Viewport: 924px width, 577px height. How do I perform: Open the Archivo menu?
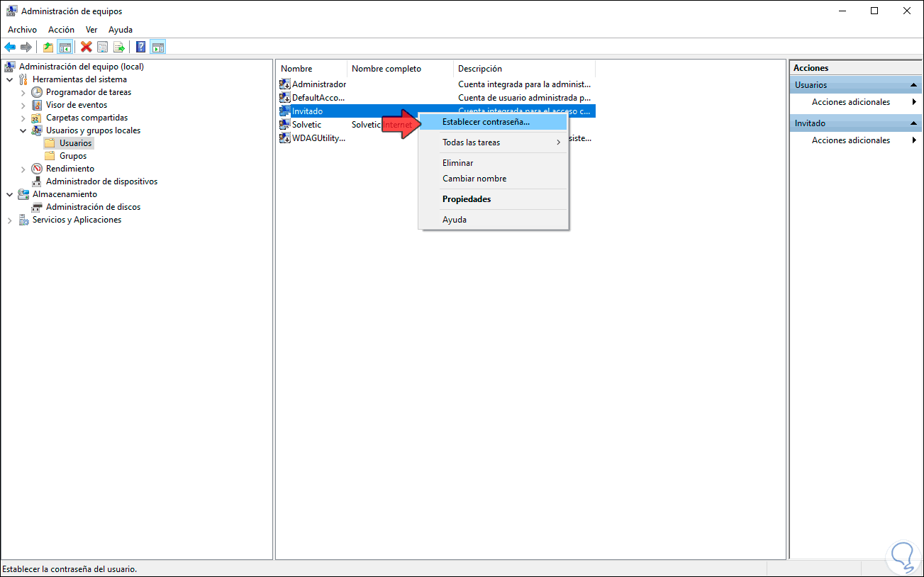tap(22, 30)
